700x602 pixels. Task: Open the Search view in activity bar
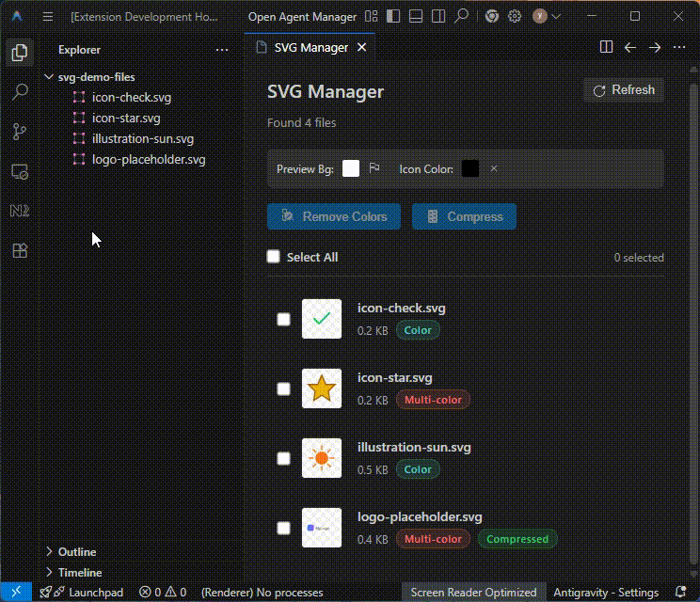(19, 92)
